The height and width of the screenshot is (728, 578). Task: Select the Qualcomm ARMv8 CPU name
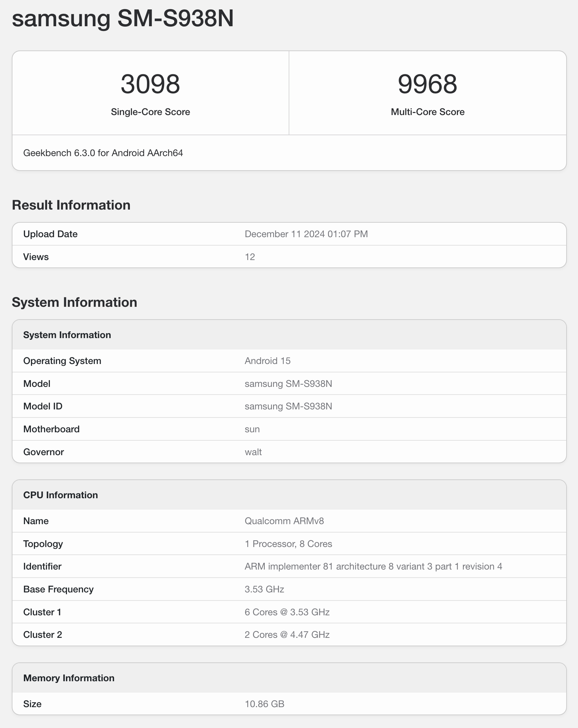click(x=284, y=521)
